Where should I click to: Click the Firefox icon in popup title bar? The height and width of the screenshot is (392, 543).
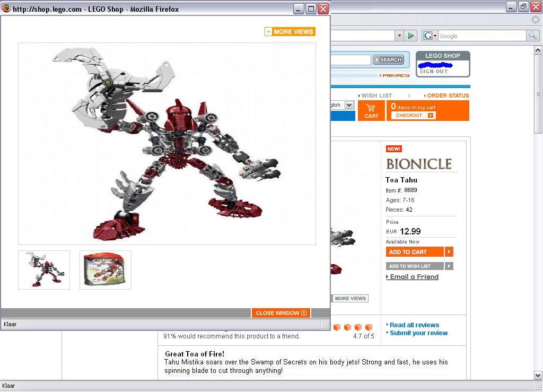tap(6, 8)
